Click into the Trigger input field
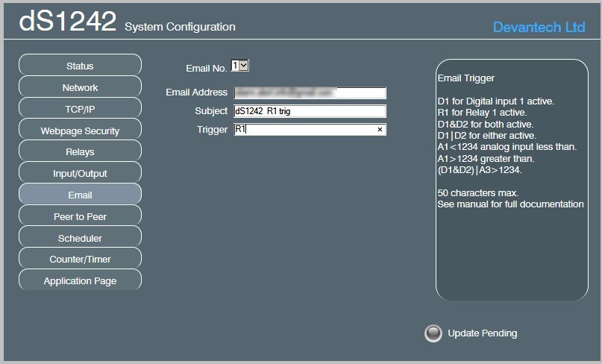Image resolution: width=602 pixels, height=364 pixels. 310,129
